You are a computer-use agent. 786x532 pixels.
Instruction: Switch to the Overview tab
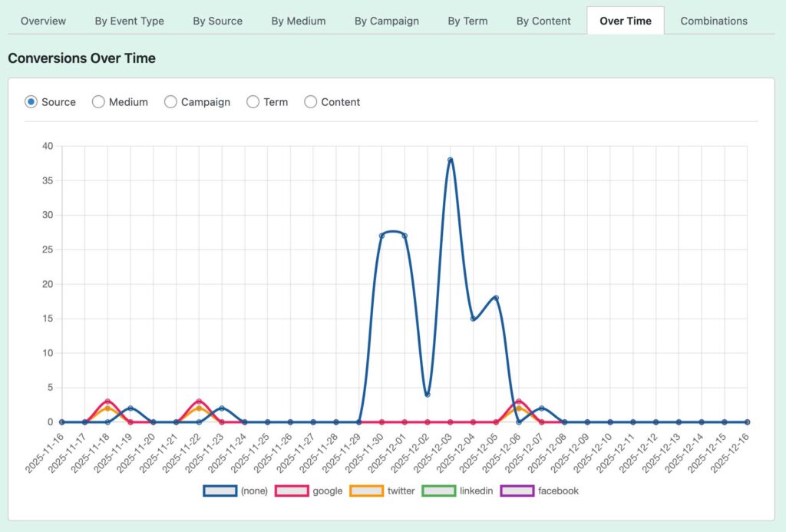(43, 21)
